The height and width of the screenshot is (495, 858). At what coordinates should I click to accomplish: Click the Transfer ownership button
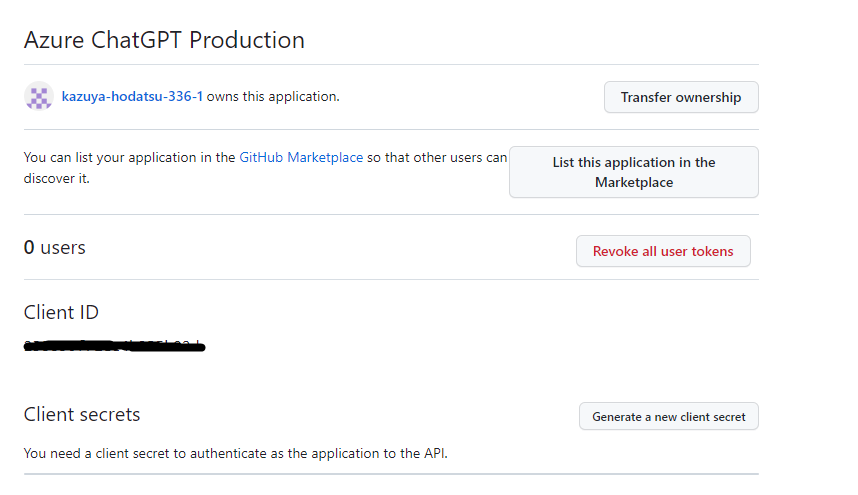pyautogui.click(x=681, y=97)
